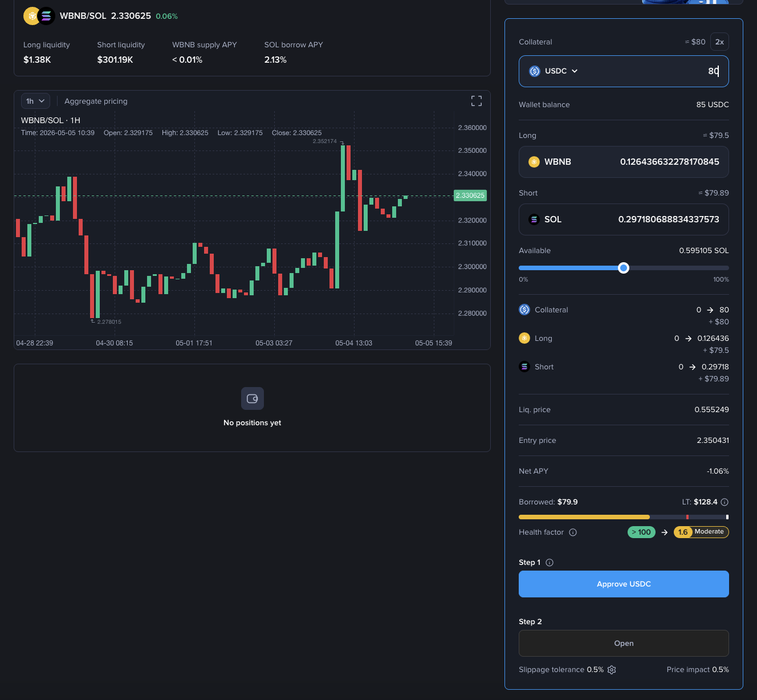Click the Approve USDC button
This screenshot has width=757, height=700.
[x=624, y=584]
